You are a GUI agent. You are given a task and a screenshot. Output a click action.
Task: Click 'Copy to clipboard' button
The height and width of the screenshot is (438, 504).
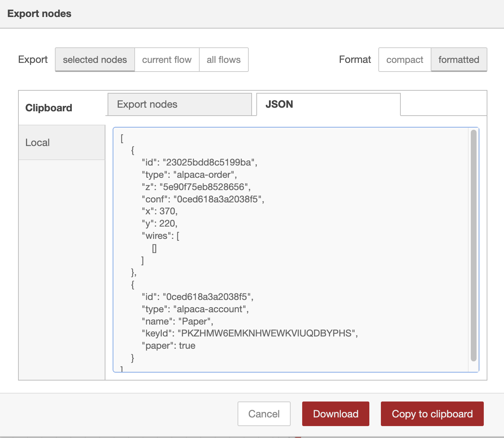[432, 414]
